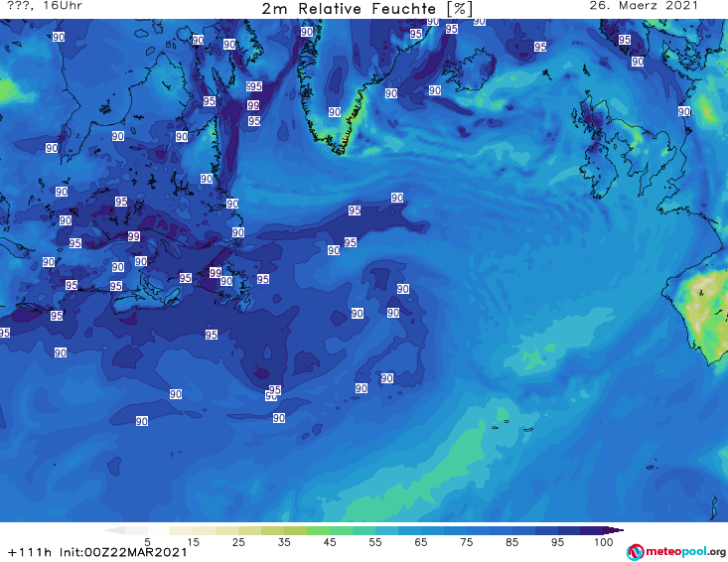Image resolution: width=728 pixels, height=562 pixels.
Task: Click the meteopool.org logo
Action: pyautogui.click(x=675, y=552)
